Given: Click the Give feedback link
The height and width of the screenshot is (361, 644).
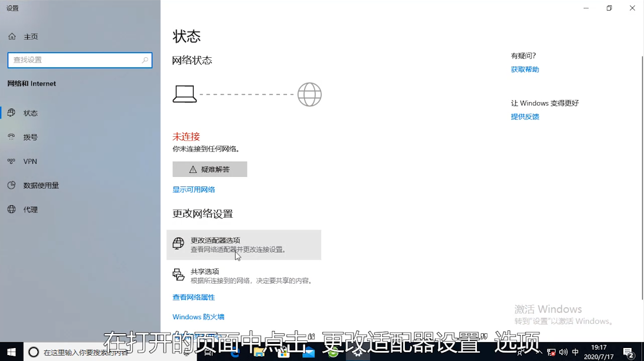Looking at the screenshot, I should pyautogui.click(x=525, y=117).
